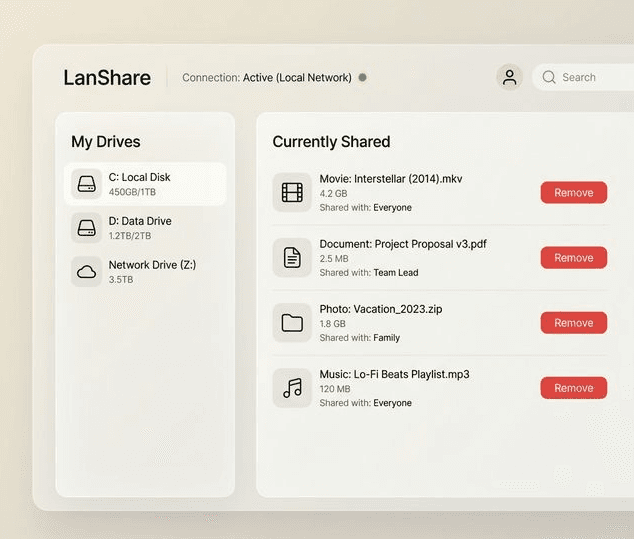Focus the Search input field
Screen dimensions: 634x539
590,77
